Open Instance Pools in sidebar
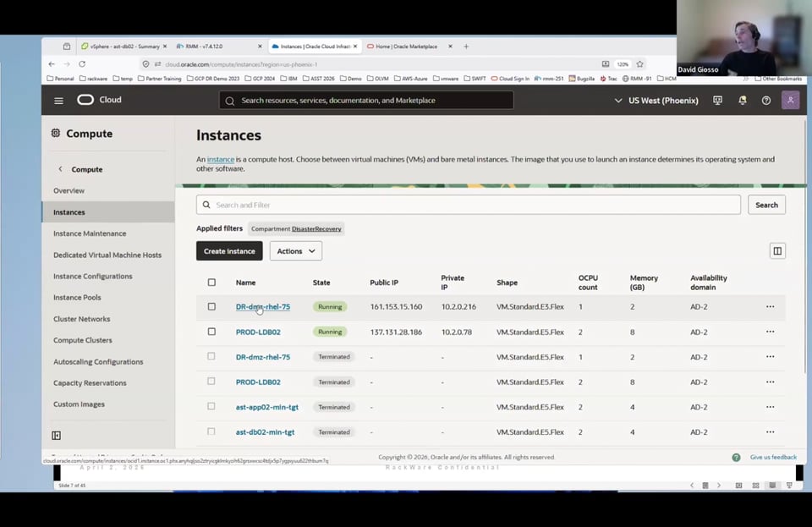The width and height of the screenshot is (812, 527). click(77, 297)
